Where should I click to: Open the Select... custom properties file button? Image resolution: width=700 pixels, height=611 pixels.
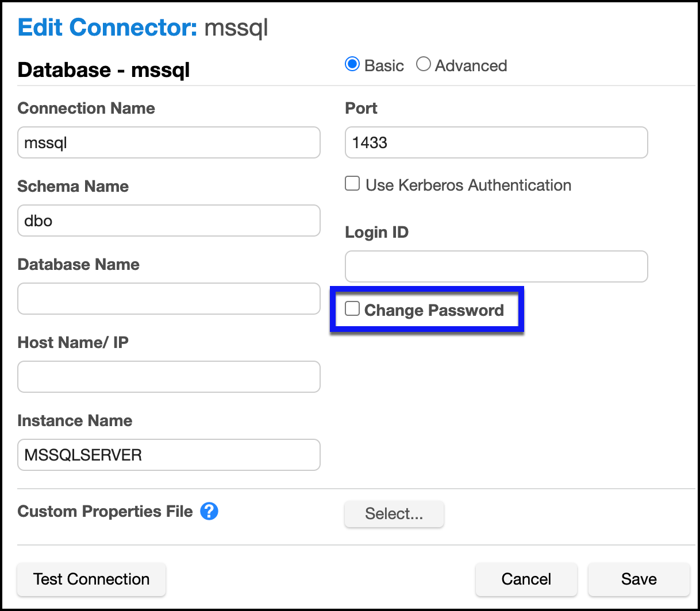394,513
